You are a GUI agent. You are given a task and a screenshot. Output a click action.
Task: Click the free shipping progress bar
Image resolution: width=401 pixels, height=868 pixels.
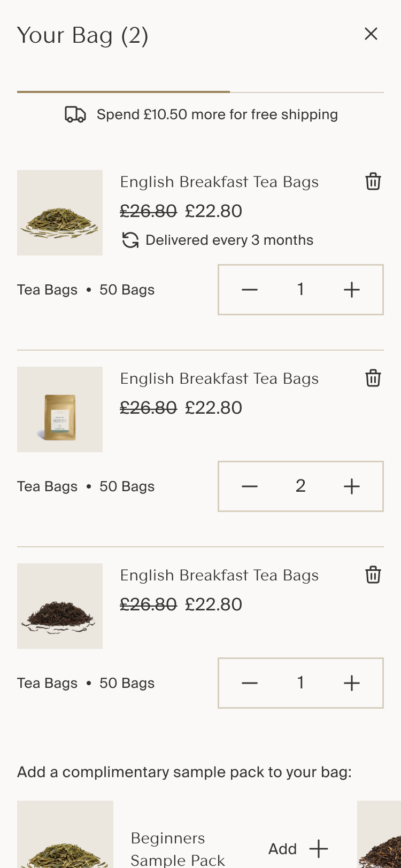click(x=200, y=92)
